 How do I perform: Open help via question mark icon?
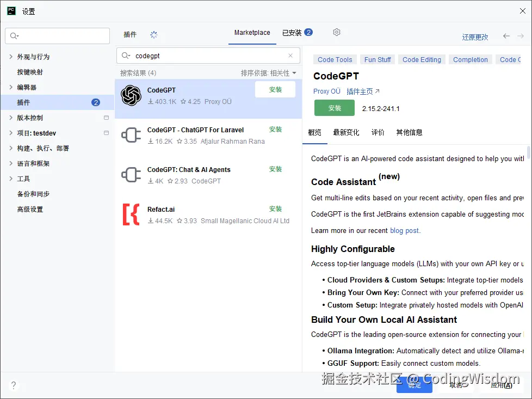click(x=14, y=385)
